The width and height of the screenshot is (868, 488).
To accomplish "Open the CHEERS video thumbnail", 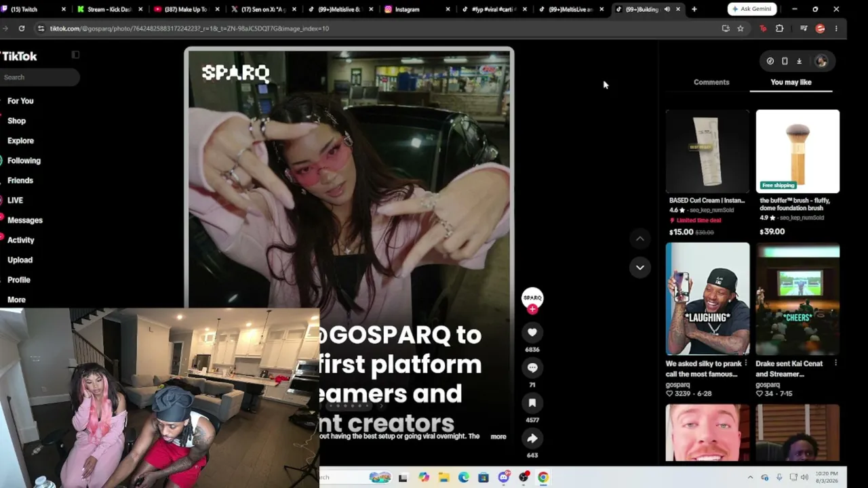I will point(797,299).
